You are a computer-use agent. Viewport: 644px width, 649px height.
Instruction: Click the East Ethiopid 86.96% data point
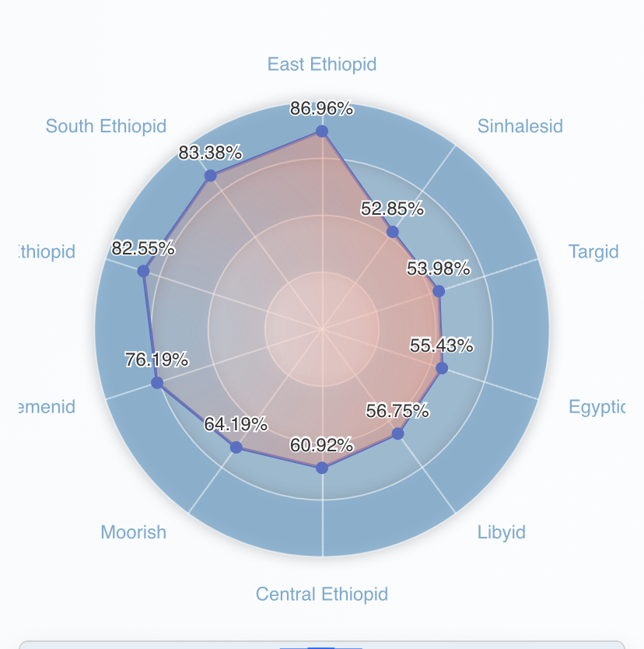click(322, 132)
